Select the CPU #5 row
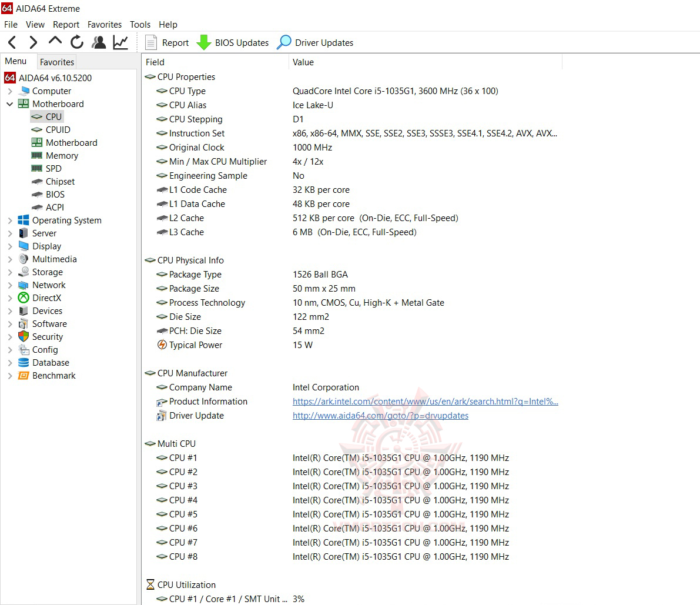Image resolution: width=700 pixels, height=605 pixels. 353,514
